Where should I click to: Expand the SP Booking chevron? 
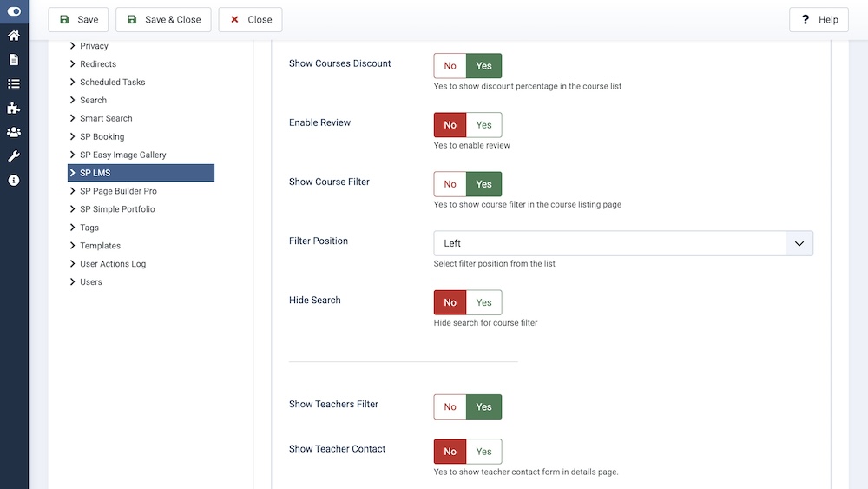pos(73,136)
